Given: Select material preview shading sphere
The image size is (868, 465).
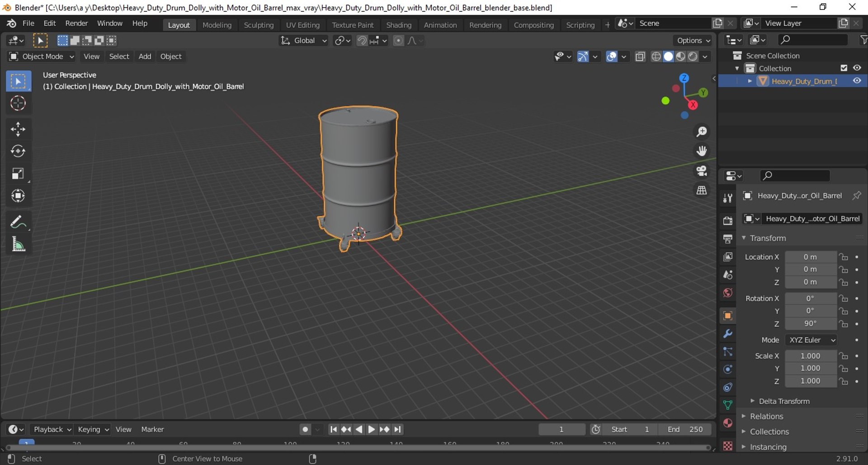Looking at the screenshot, I should point(680,57).
